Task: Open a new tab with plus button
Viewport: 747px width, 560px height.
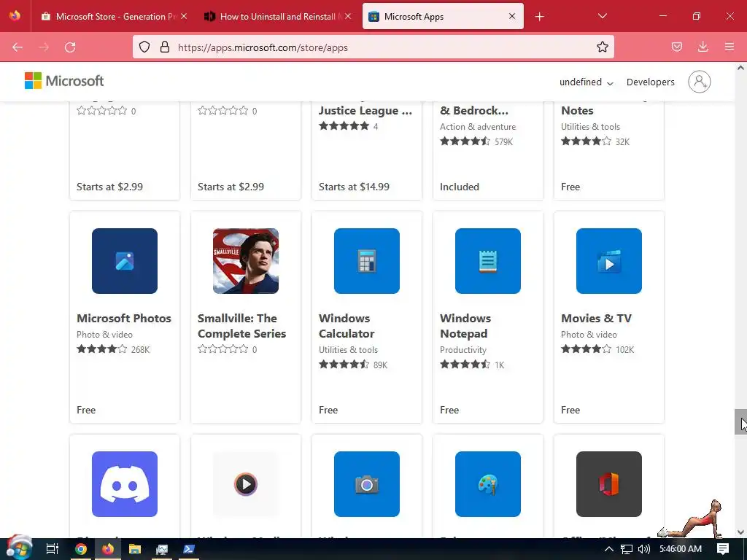Action: (539, 17)
